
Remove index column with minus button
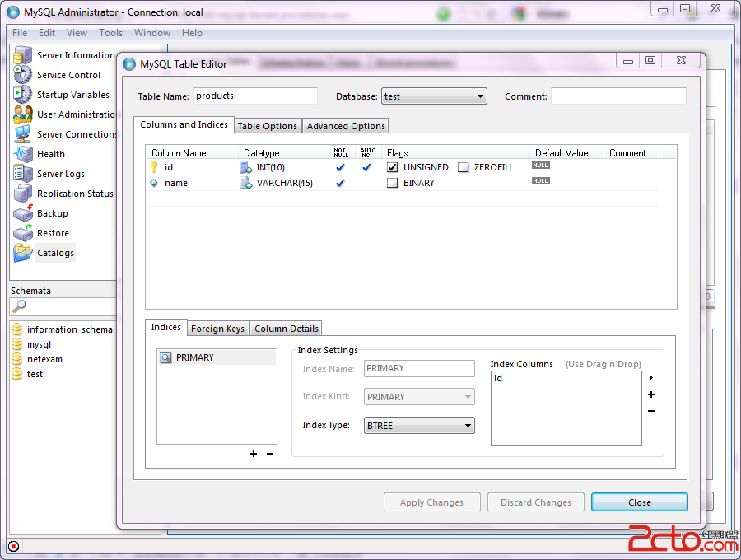point(651,411)
